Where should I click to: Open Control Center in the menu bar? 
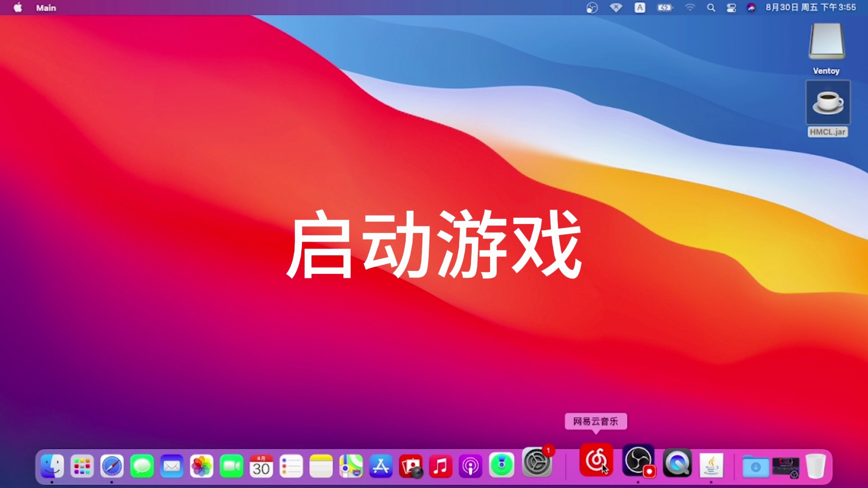coord(731,8)
